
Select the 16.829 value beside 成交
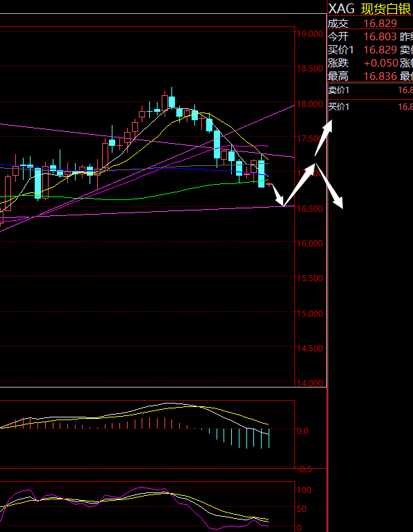click(380, 24)
